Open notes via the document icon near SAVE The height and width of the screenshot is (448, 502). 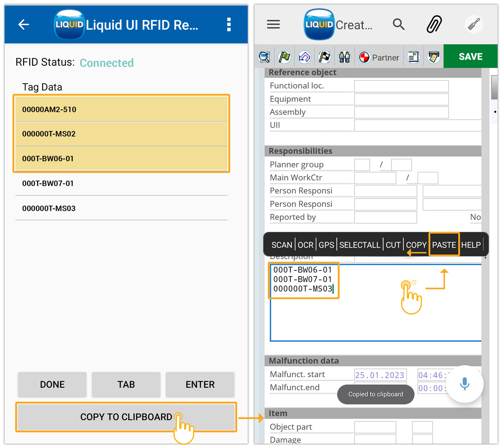tap(413, 56)
